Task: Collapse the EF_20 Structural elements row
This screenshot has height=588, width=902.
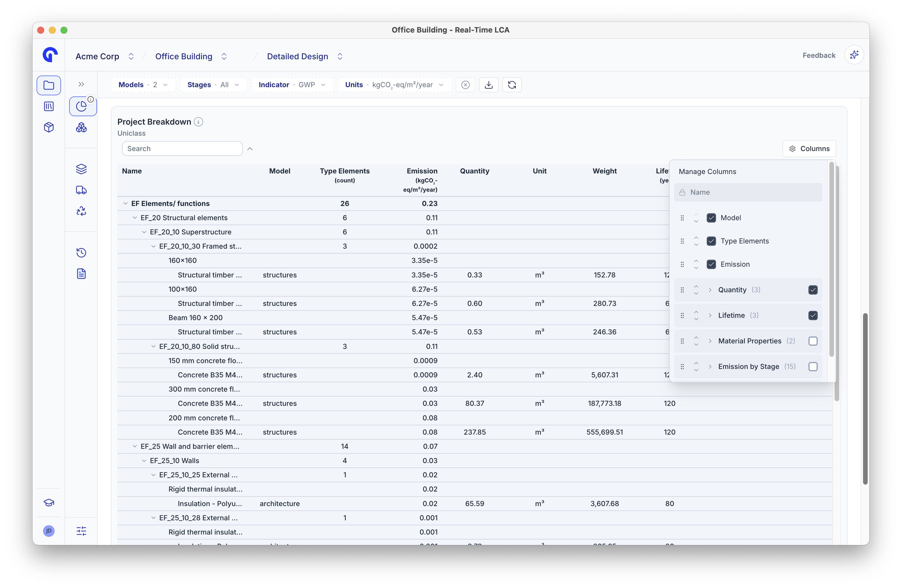Action: coord(135,218)
